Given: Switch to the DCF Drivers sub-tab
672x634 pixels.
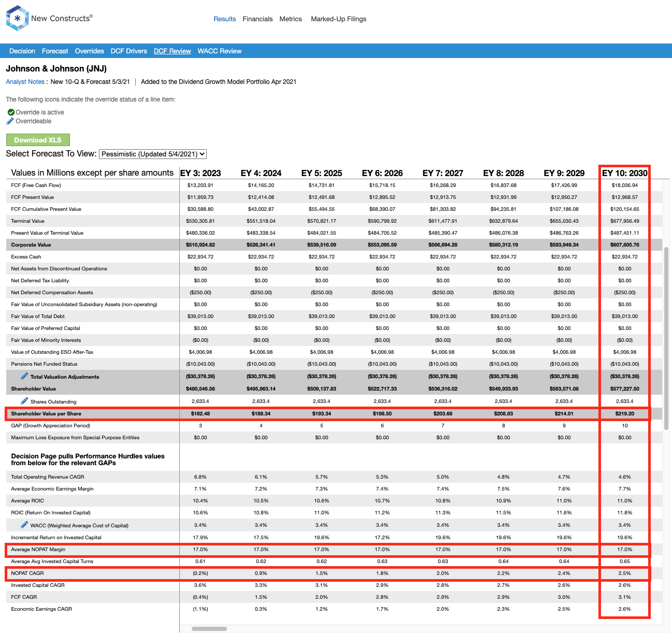Looking at the screenshot, I should 129,51.
